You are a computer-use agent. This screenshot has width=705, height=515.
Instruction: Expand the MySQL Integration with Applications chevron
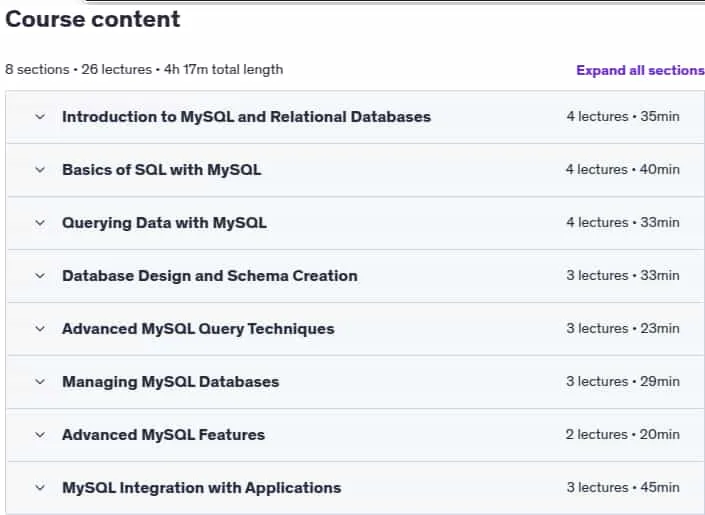(x=40, y=488)
